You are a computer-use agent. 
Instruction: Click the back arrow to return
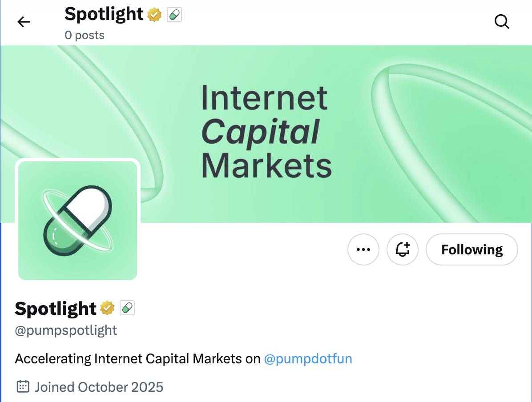pos(24,22)
